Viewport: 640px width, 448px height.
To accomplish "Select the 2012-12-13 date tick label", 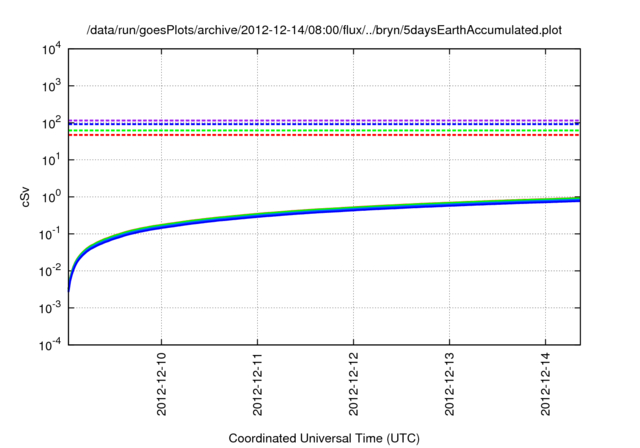I will 449,386.
